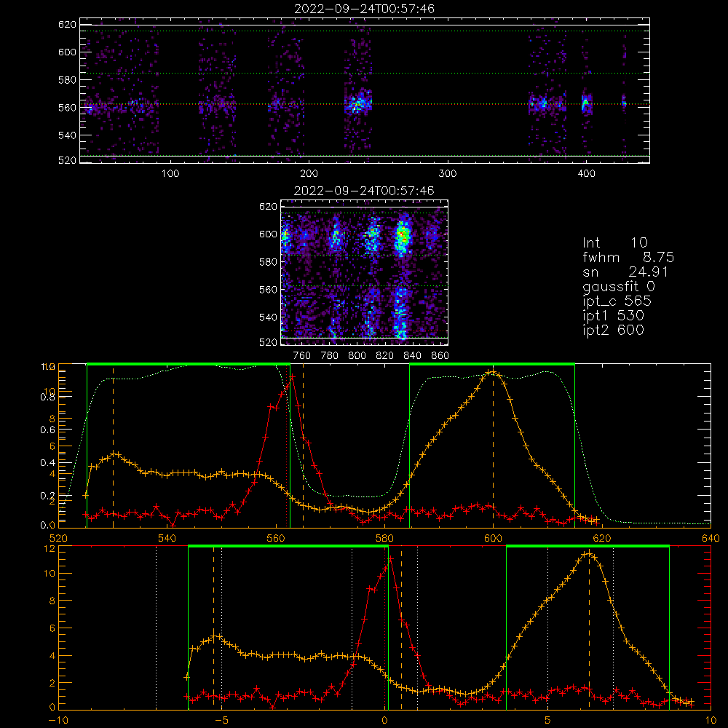Click the x-axis label 600 on upper profile plot
The image size is (728, 728).
coord(493,538)
